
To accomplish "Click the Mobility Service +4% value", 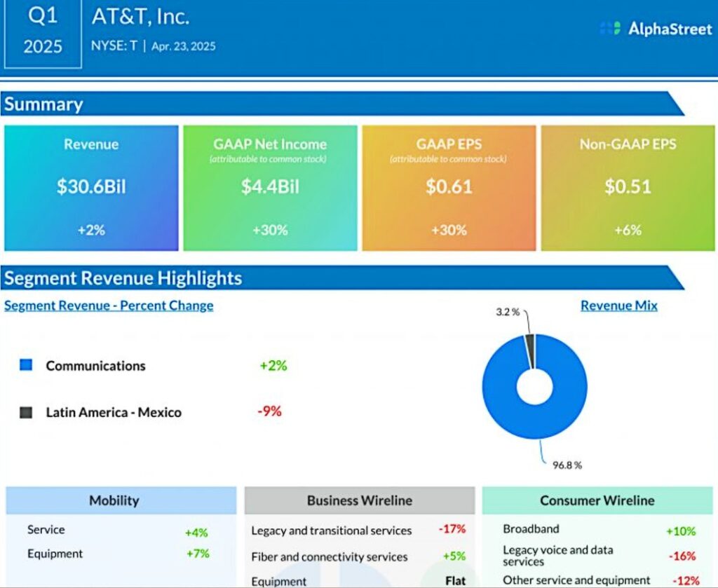I will point(196,533).
